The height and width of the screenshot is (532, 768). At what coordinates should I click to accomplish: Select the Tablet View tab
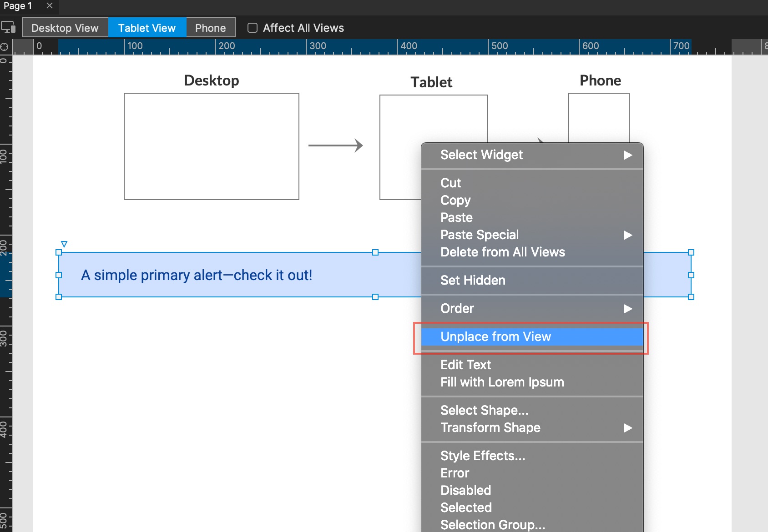coord(147,28)
